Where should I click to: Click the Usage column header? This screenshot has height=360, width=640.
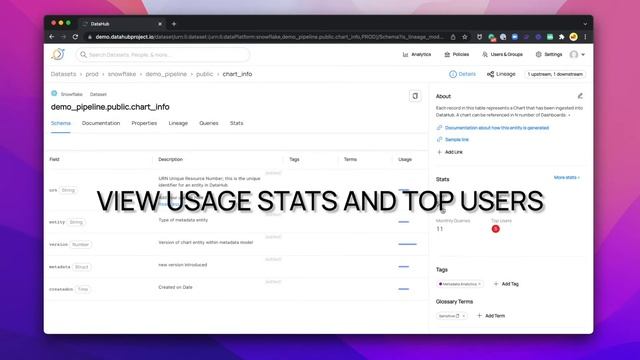(405, 159)
